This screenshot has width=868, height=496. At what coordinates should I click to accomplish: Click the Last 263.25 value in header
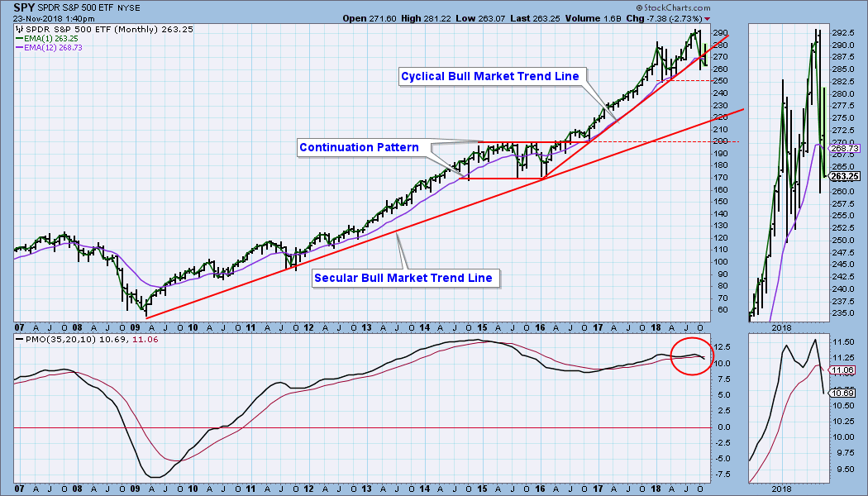tap(536, 18)
